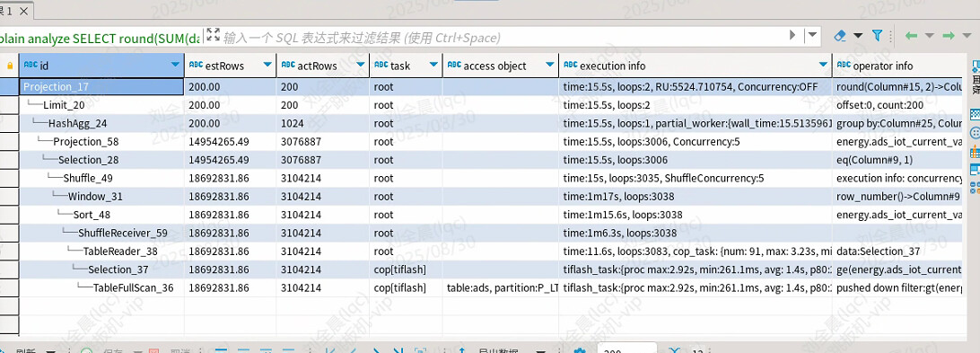Open the execution info column sort dropdown

(x=823, y=65)
